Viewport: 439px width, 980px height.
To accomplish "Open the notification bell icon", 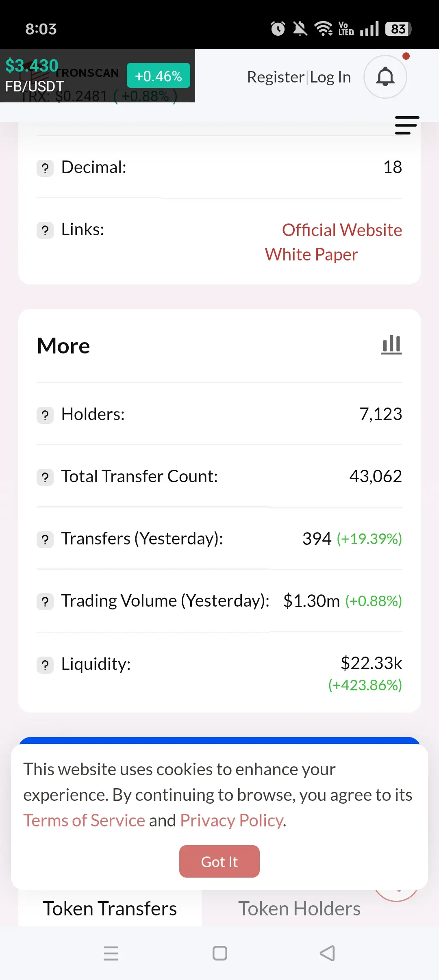I will coord(385,77).
